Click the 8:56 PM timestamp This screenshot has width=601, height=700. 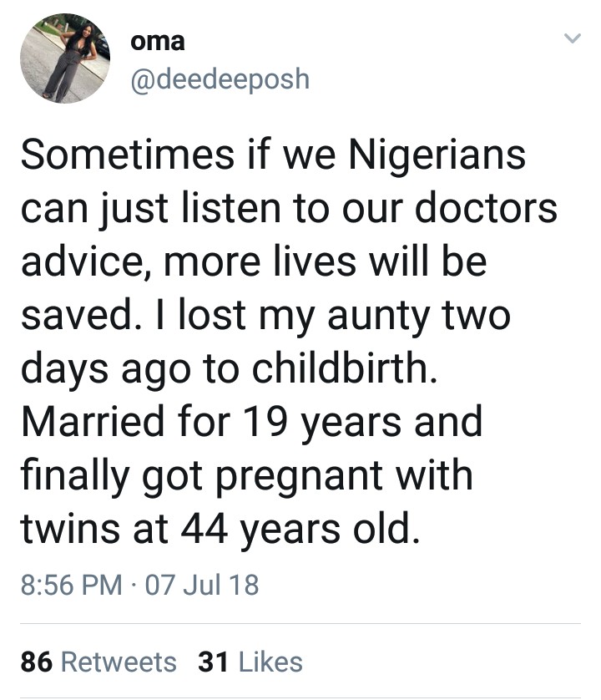69,584
